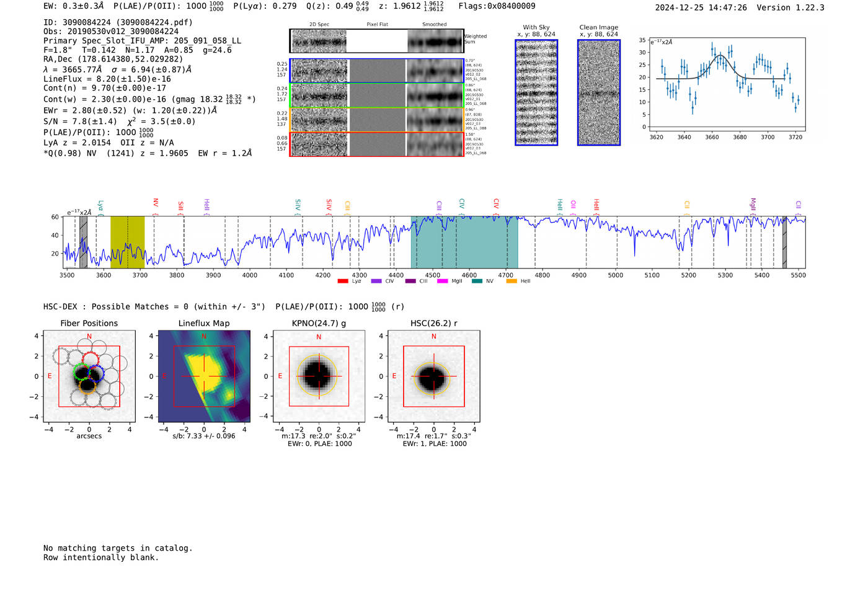868x591 pixels.
Task: Select the red-bordered fiber 2D spectrum row
Action: (x=377, y=144)
